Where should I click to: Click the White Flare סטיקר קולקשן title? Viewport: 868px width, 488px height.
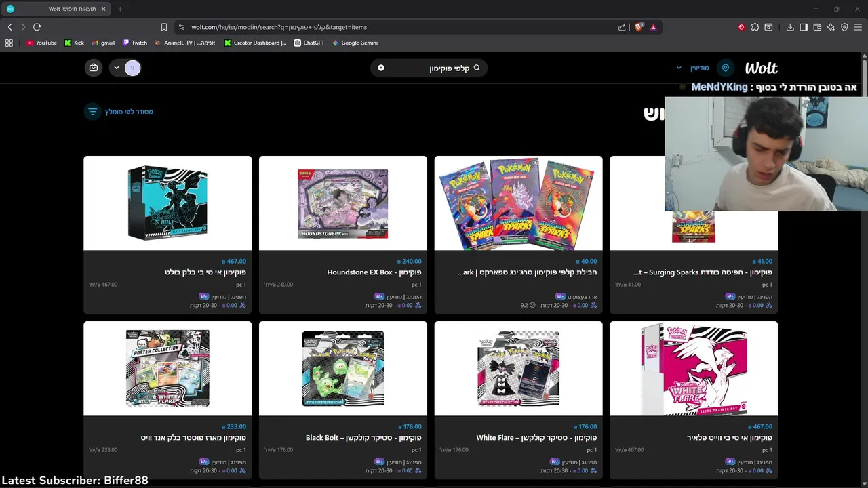pyautogui.click(x=536, y=438)
